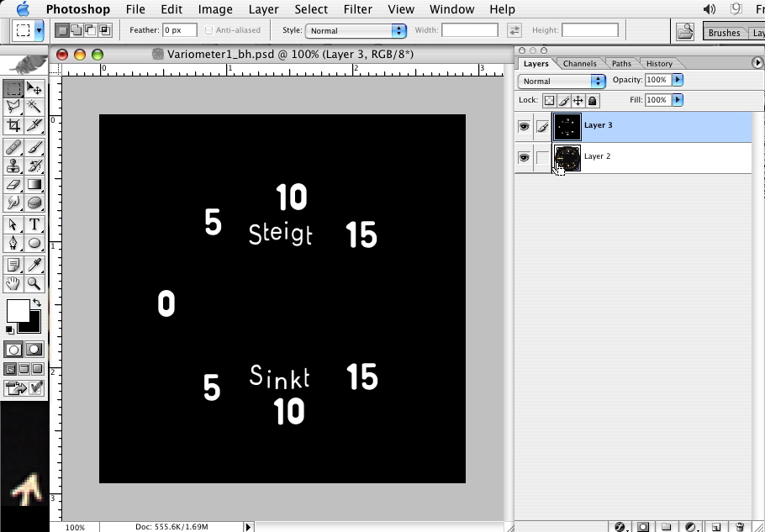Click the Brushes palette well tab

click(724, 33)
